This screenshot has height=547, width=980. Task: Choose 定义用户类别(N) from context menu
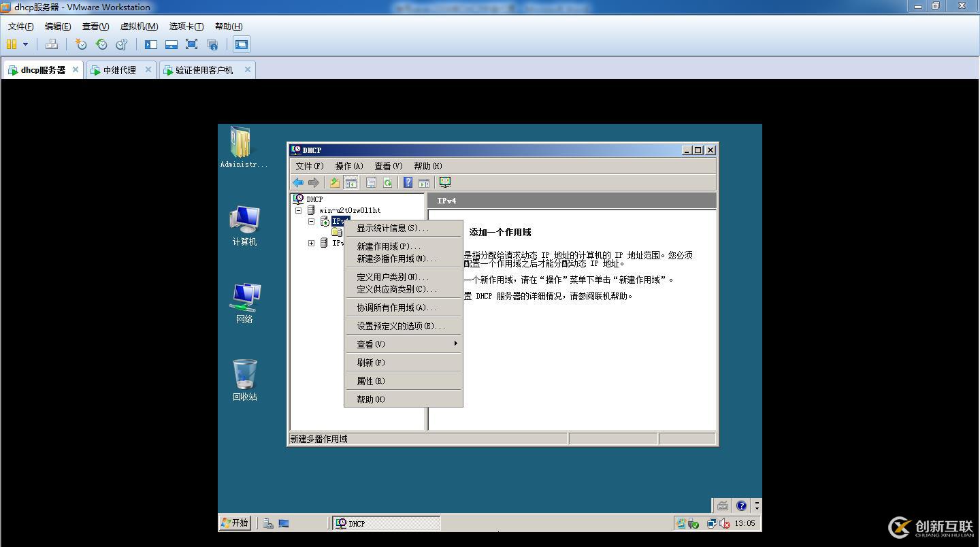click(x=404, y=277)
